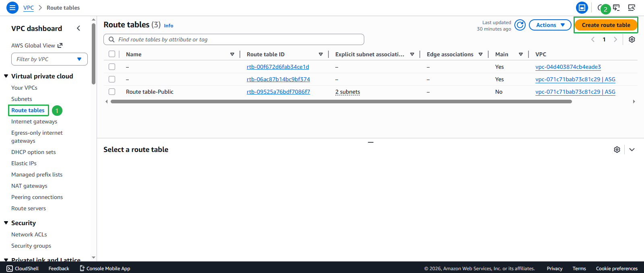Click Create route table button
Image resolution: width=644 pixels, height=273 pixels.
click(606, 25)
